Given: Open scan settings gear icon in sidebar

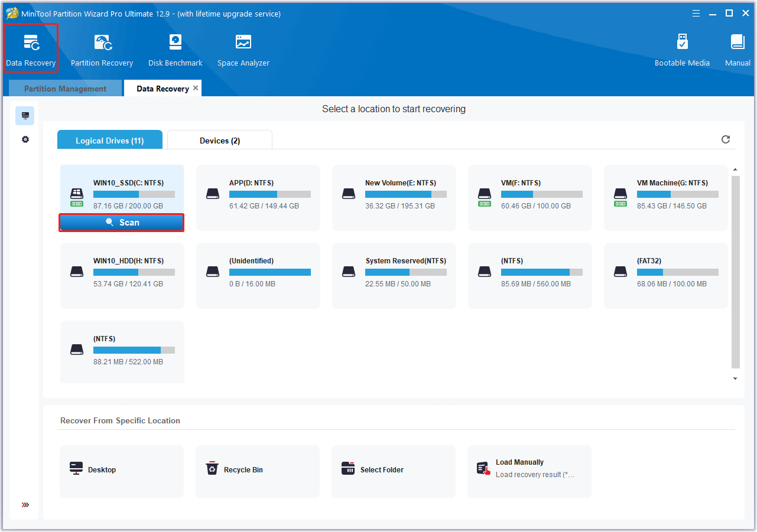Looking at the screenshot, I should click(25, 139).
